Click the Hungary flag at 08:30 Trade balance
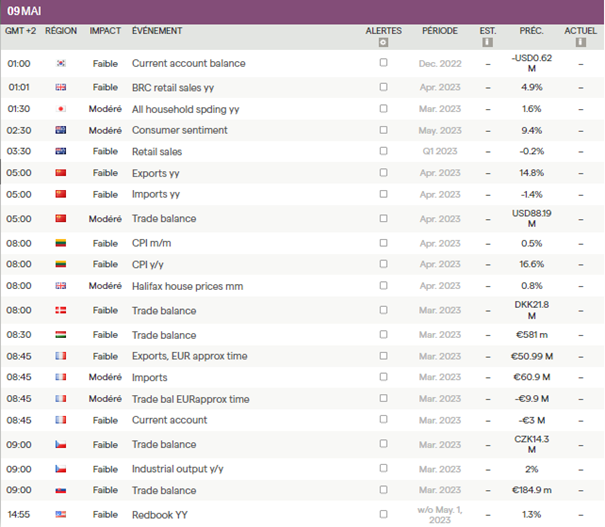This screenshot has height=527, width=605. 61,335
